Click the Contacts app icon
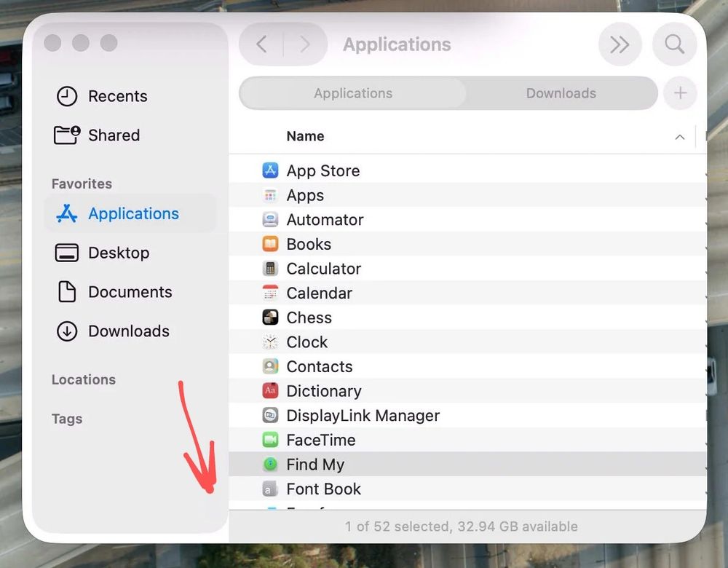Screen dimensions: 728x568 click(270, 366)
